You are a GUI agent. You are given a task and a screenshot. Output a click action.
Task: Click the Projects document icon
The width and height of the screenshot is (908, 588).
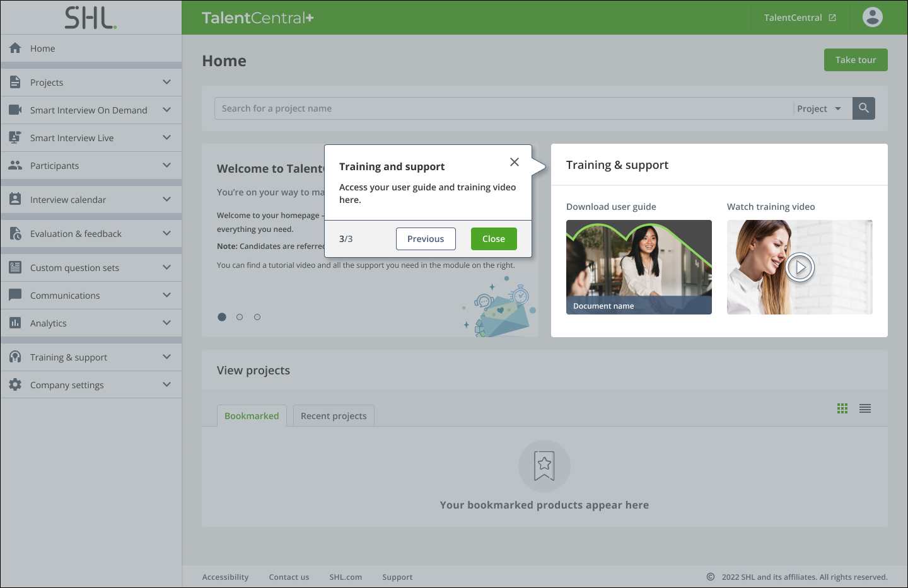coord(15,82)
